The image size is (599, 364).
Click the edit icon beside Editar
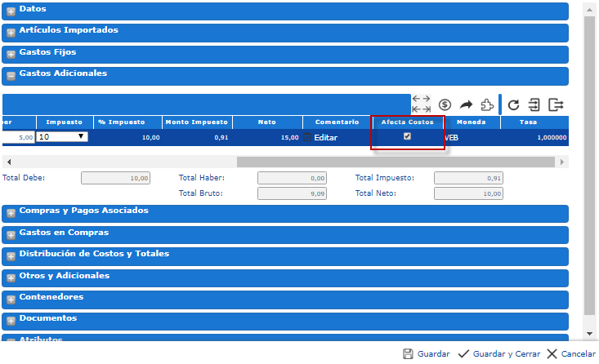pos(307,138)
